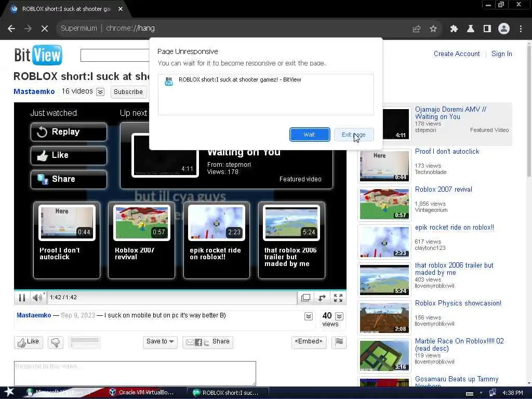Click the Embed button
The width and height of the screenshot is (532, 399).
309,342
